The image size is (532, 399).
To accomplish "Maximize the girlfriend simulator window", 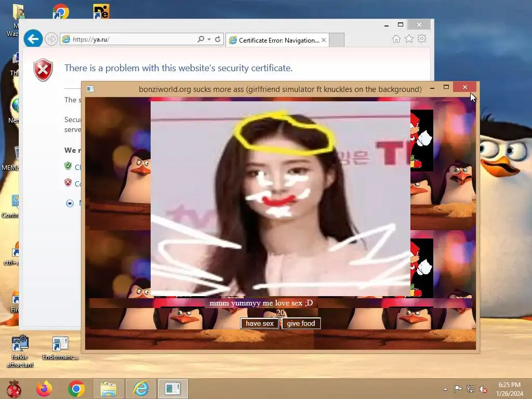I will click(446, 87).
